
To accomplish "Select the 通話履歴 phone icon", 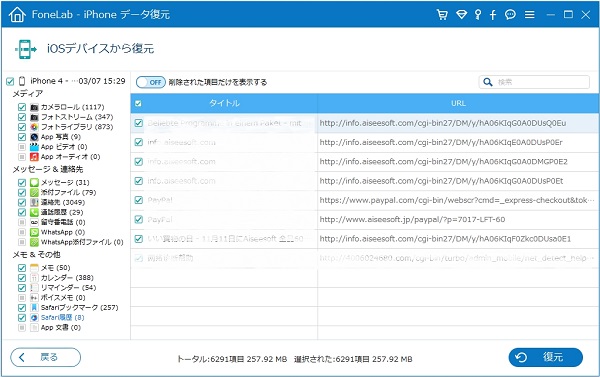I will [x=34, y=212].
